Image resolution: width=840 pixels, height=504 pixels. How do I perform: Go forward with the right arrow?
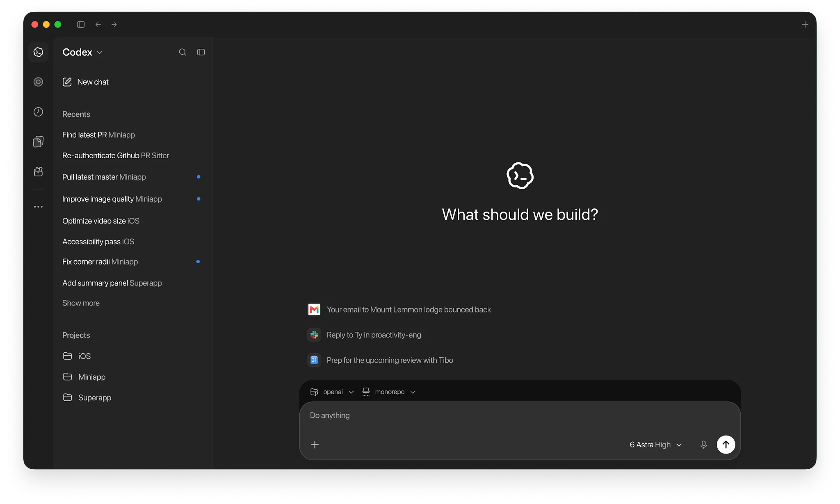pyautogui.click(x=114, y=25)
